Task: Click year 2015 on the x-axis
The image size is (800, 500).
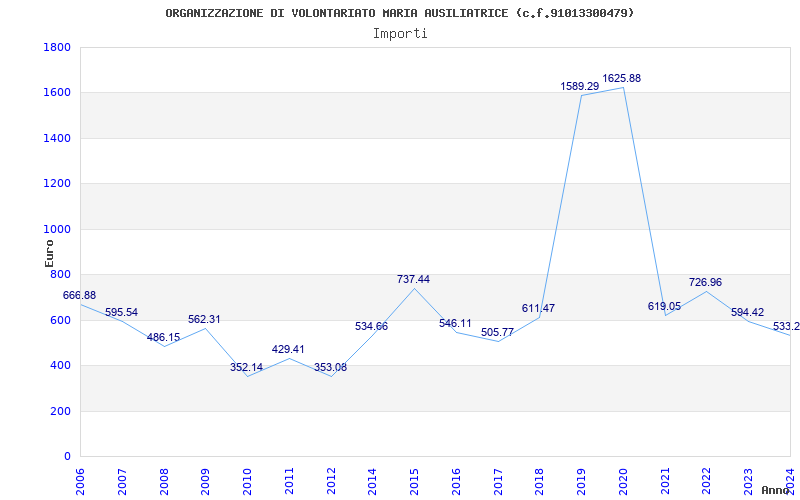Action: [x=414, y=481]
